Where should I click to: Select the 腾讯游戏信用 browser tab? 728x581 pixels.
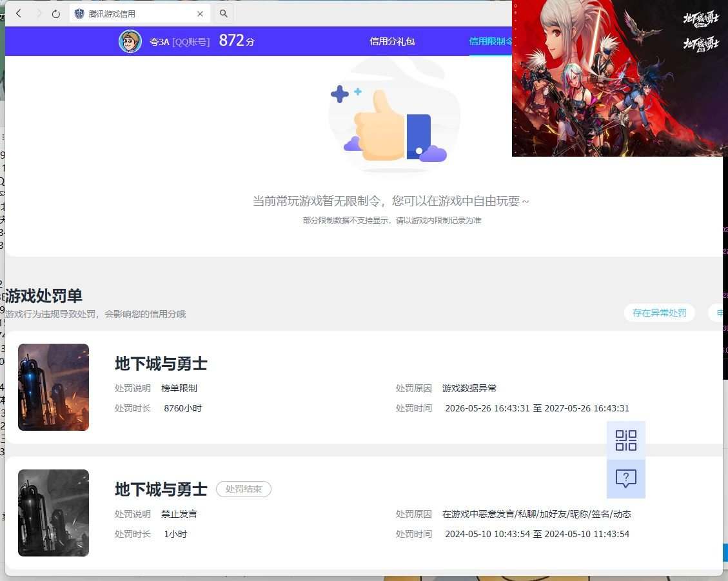[x=140, y=14]
